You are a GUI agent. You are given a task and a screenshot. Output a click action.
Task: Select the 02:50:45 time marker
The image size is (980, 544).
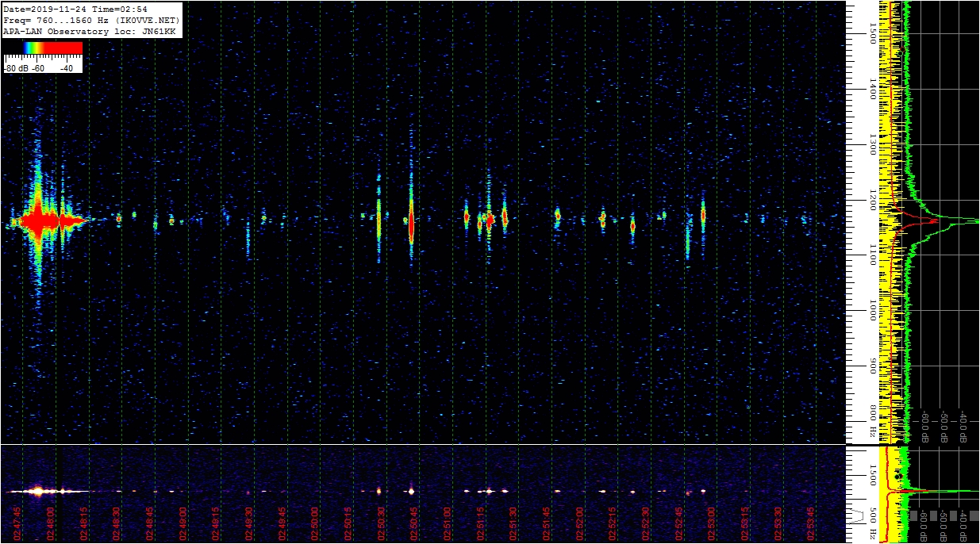click(x=415, y=523)
